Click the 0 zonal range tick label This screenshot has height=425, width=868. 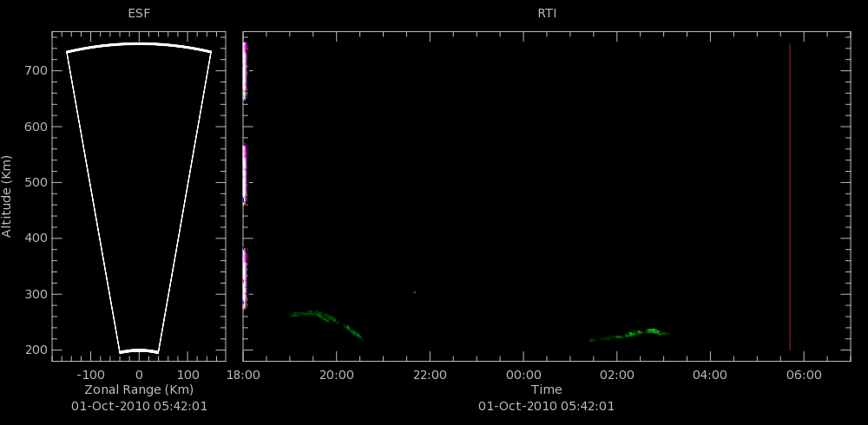(139, 376)
